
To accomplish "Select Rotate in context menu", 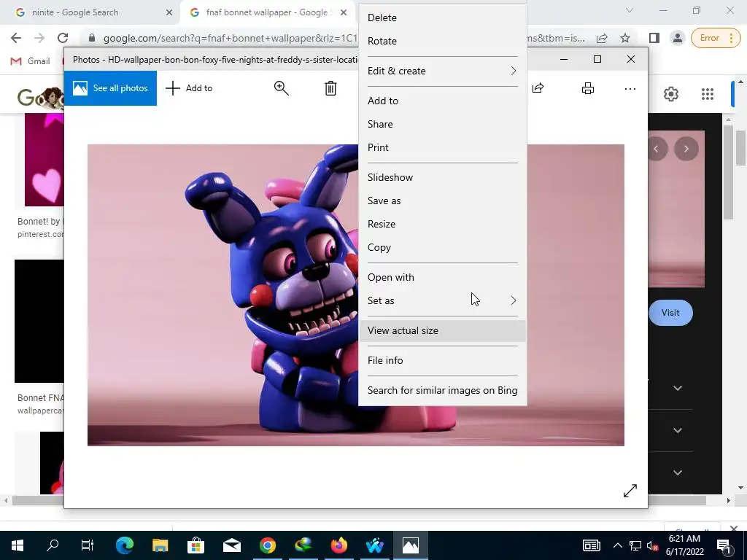I will (443, 41).
